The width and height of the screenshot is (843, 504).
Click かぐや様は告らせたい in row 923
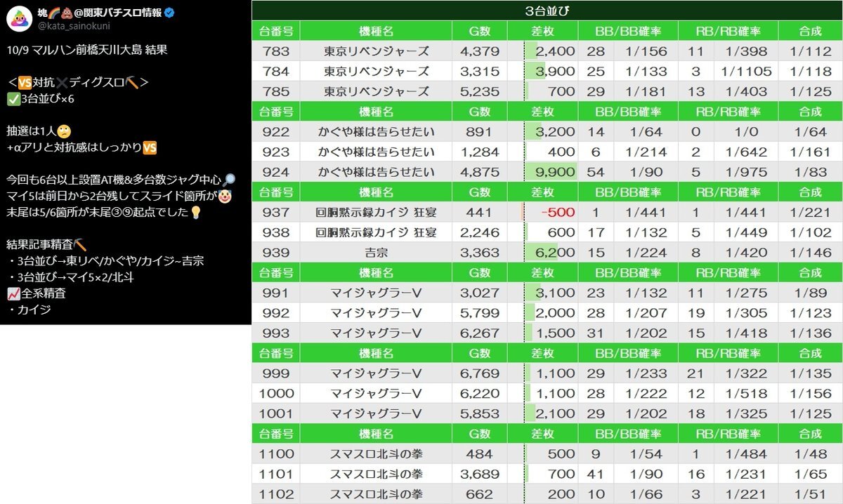coord(377,152)
